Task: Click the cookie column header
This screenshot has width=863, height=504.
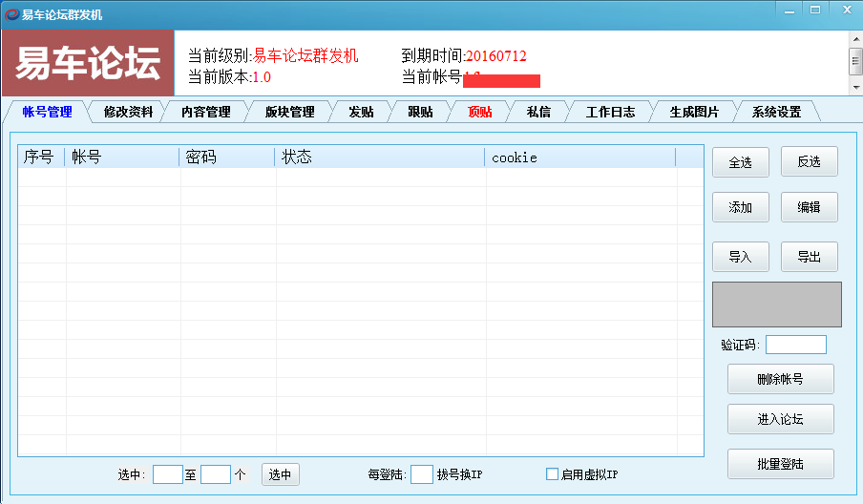Action: tap(579, 157)
